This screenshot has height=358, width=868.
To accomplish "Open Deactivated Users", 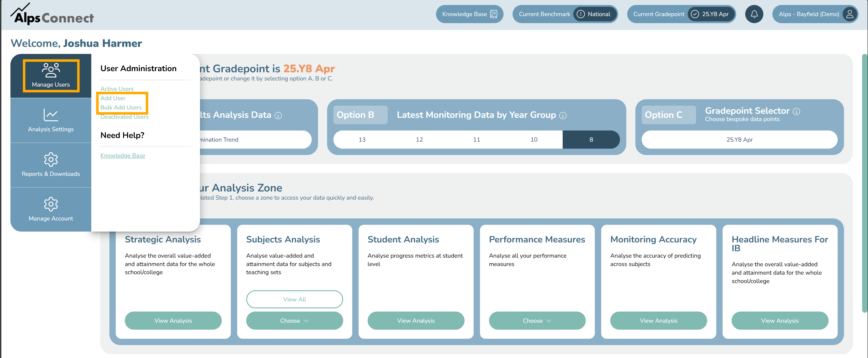I will click(124, 117).
